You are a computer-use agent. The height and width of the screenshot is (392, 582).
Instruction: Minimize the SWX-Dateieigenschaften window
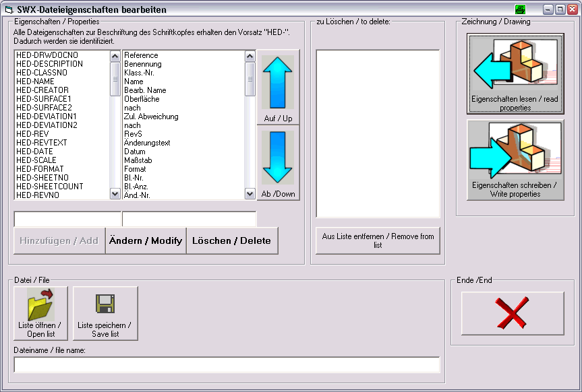coord(548,9)
